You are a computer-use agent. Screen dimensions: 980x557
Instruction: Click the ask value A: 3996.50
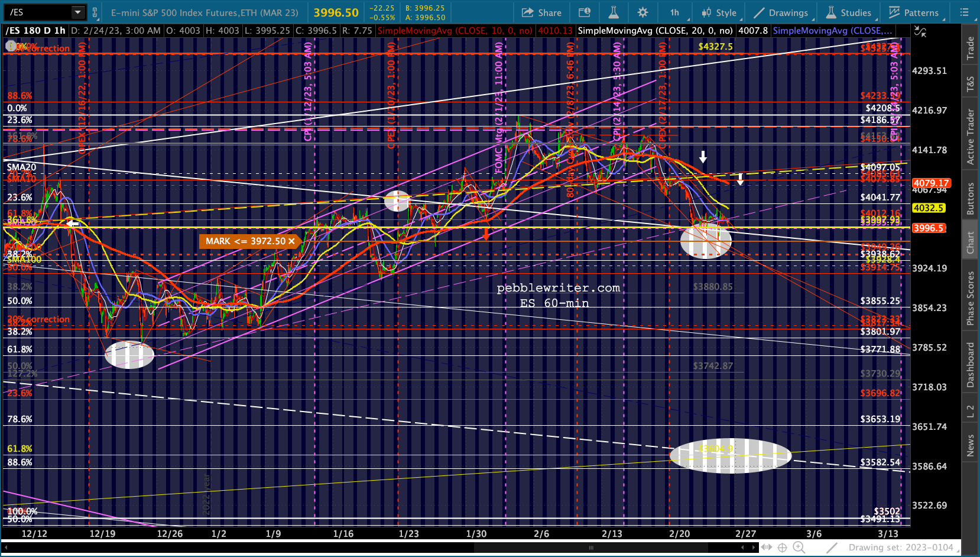(x=425, y=18)
